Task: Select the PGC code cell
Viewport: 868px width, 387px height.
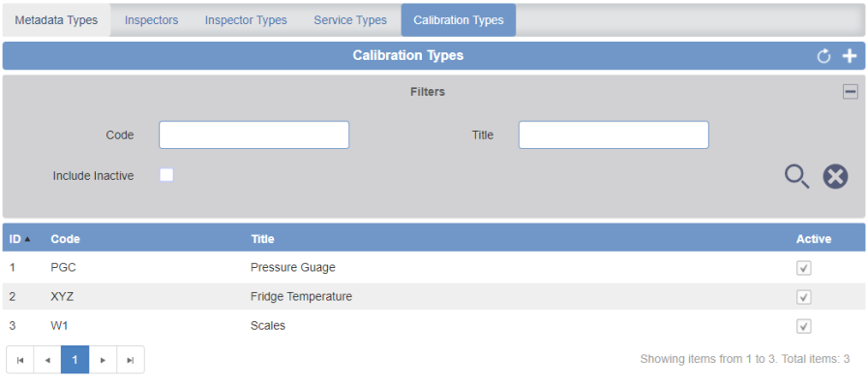Action: 63,268
